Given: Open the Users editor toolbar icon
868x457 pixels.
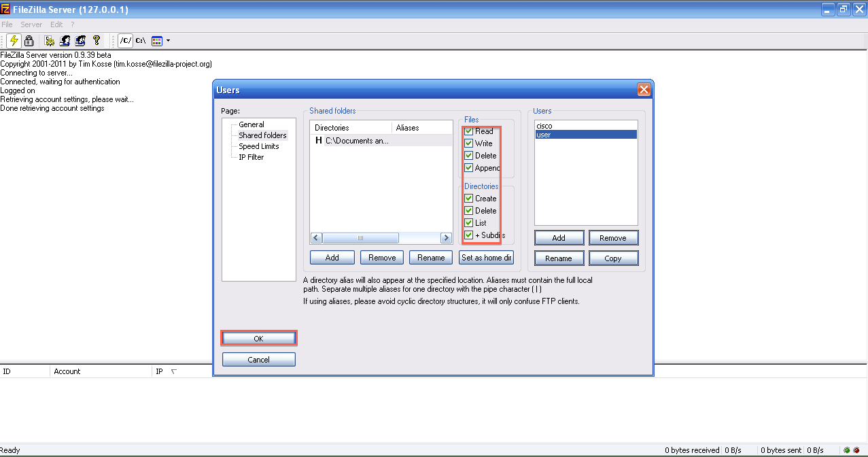Looking at the screenshot, I should 65,41.
